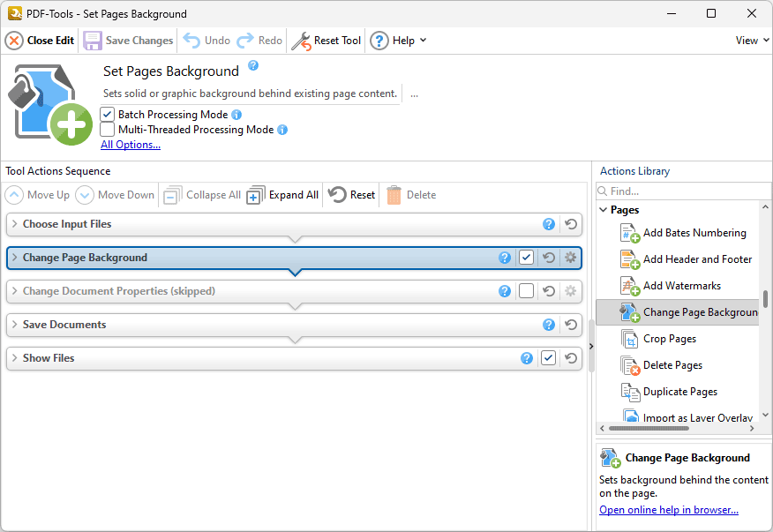The image size is (773, 532).
Task: Collapse the Actions Library side panel
Action: pos(591,346)
